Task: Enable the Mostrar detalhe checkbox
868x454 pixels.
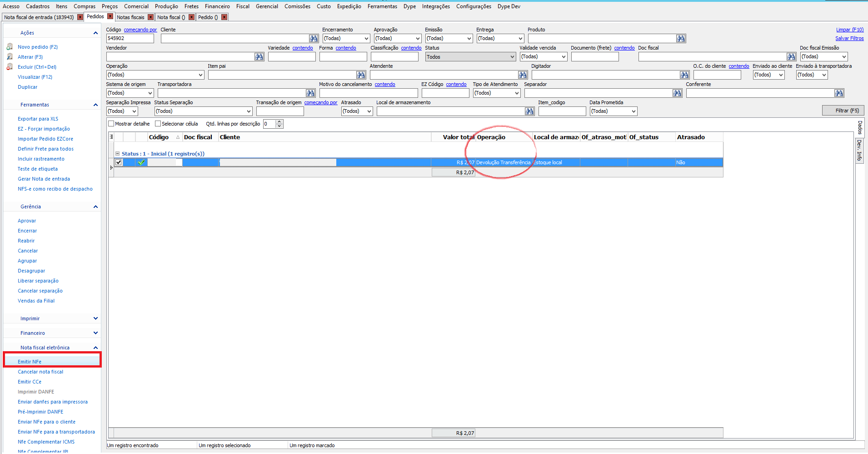Action: click(x=111, y=124)
